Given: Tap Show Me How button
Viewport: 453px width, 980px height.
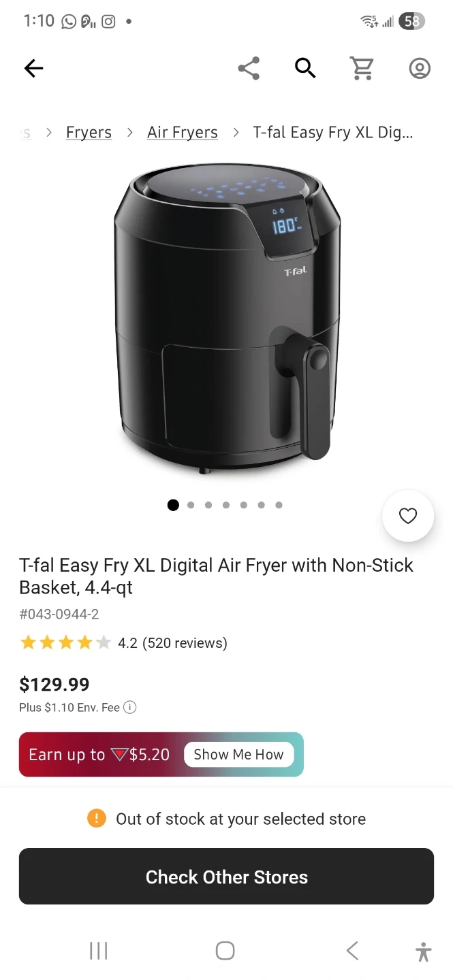Looking at the screenshot, I should click(238, 755).
